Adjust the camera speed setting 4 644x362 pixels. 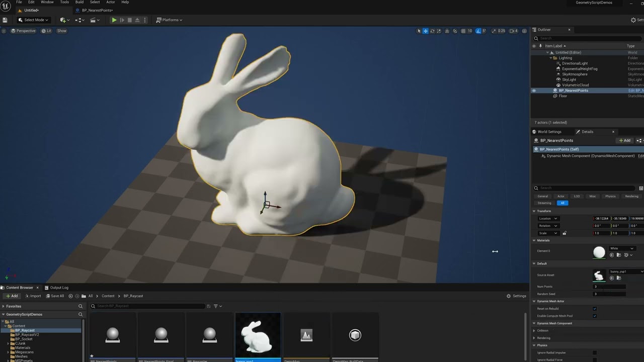click(514, 31)
